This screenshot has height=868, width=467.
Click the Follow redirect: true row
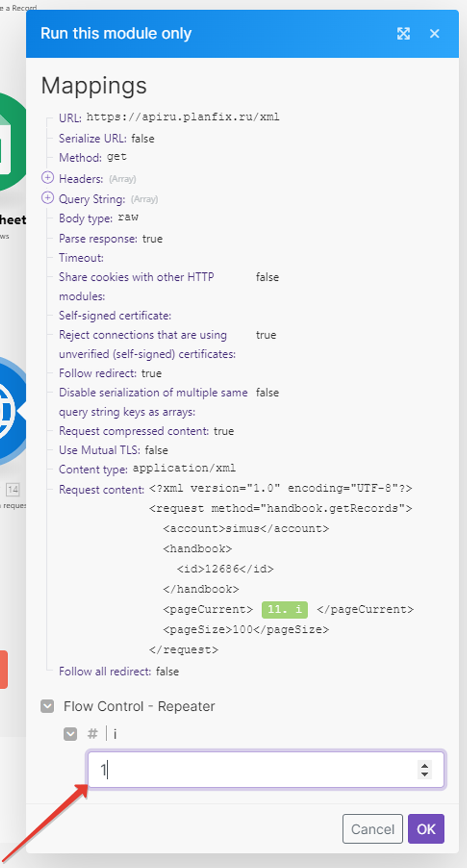[110, 373]
